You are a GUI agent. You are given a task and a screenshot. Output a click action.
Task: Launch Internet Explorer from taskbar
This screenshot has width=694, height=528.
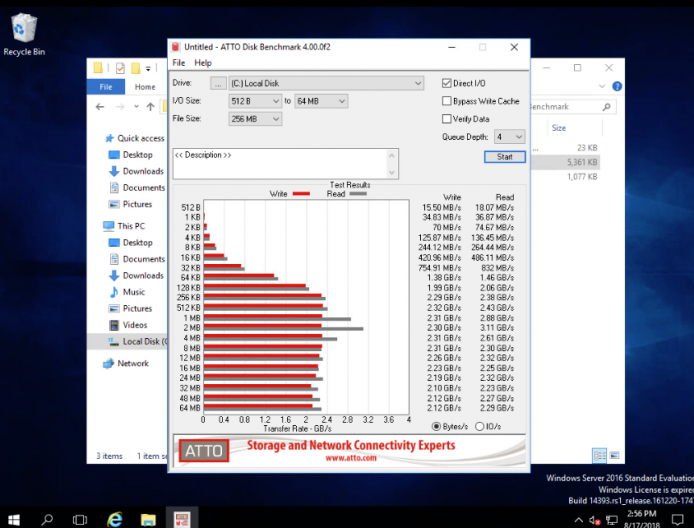115,519
